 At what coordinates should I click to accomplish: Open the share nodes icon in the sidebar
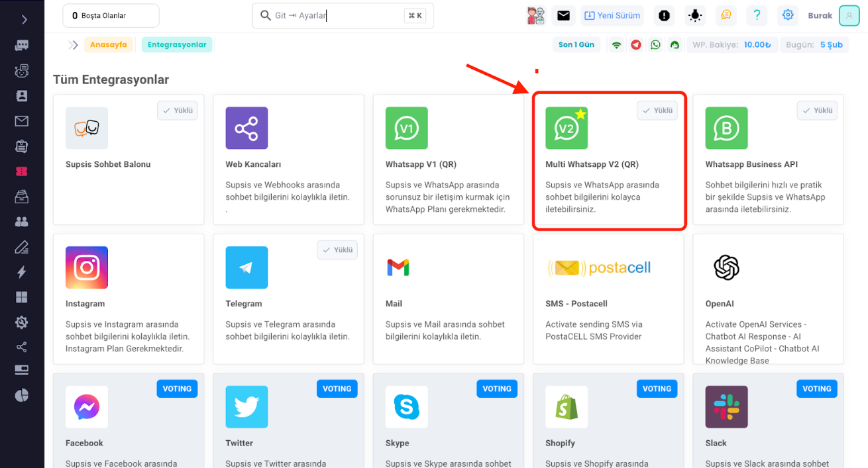pos(22,347)
